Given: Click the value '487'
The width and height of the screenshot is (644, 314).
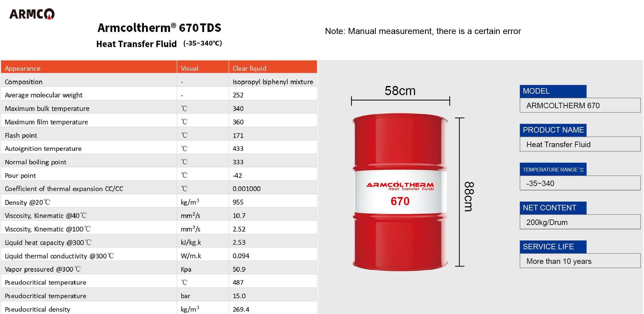Looking at the screenshot, I should [x=238, y=283].
